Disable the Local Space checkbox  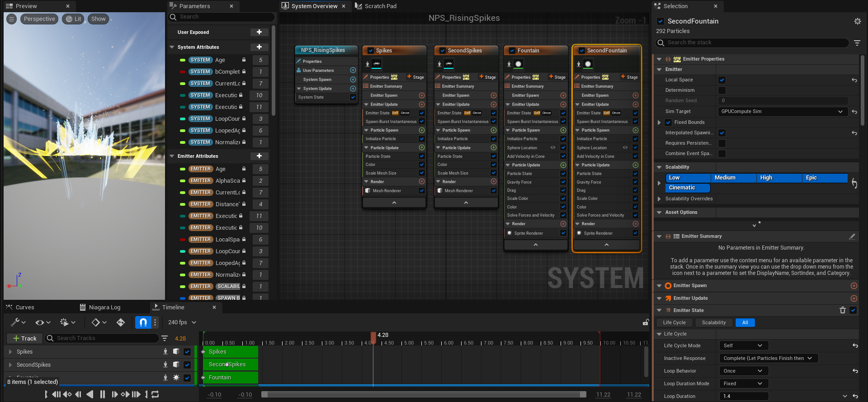coord(722,80)
